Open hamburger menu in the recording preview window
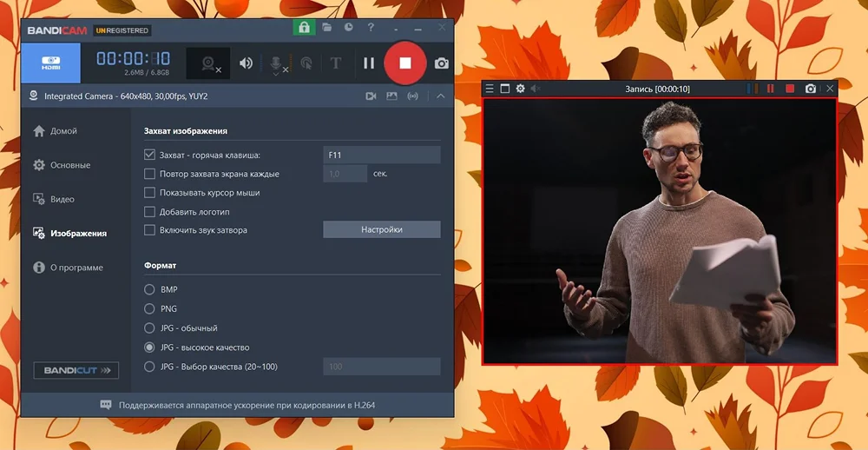This screenshot has width=868, height=450. [x=490, y=89]
